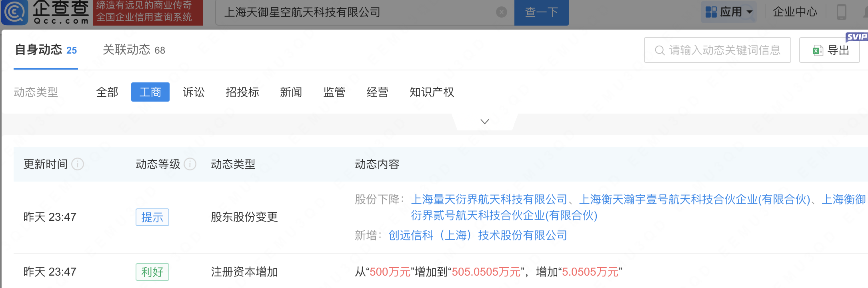Click the SVIP badge icon
Image resolution: width=868 pixels, height=288 pixels.
[x=856, y=37]
